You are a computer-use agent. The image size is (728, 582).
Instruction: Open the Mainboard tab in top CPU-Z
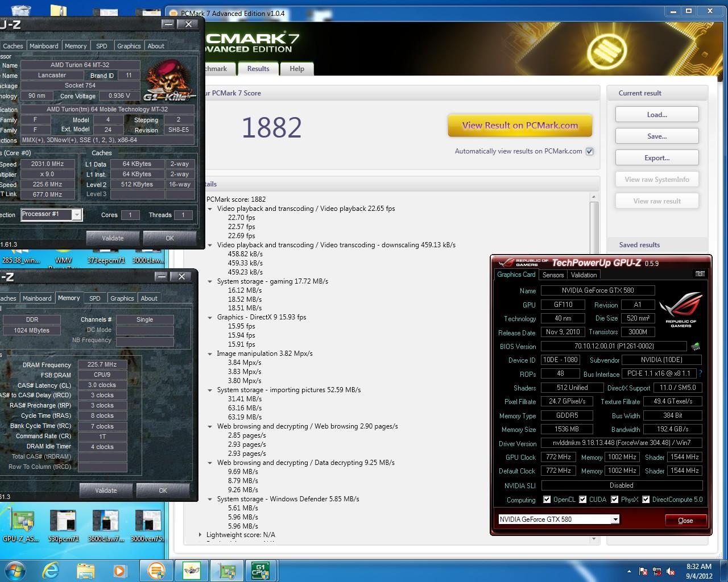[44, 46]
